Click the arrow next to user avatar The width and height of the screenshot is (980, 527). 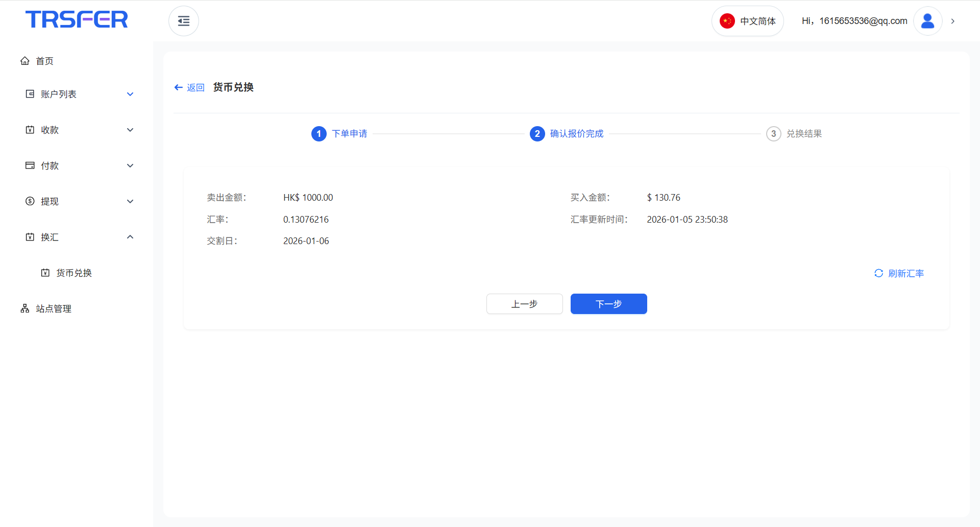coord(952,21)
